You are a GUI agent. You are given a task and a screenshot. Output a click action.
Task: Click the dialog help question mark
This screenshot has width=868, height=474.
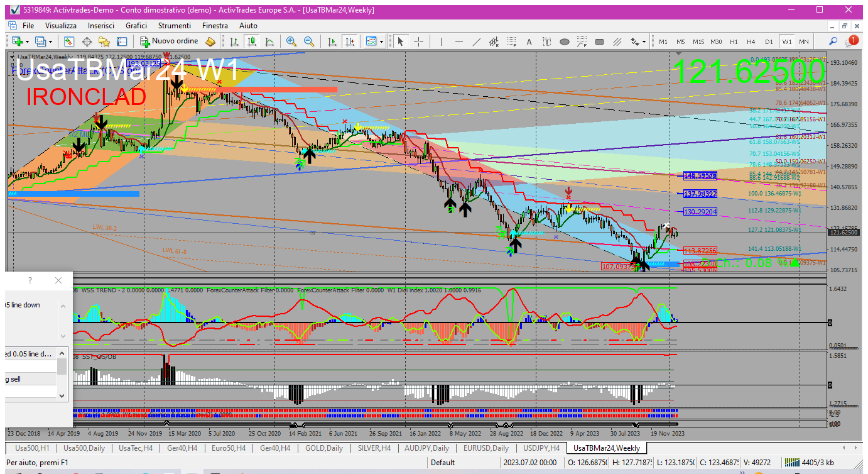point(30,280)
